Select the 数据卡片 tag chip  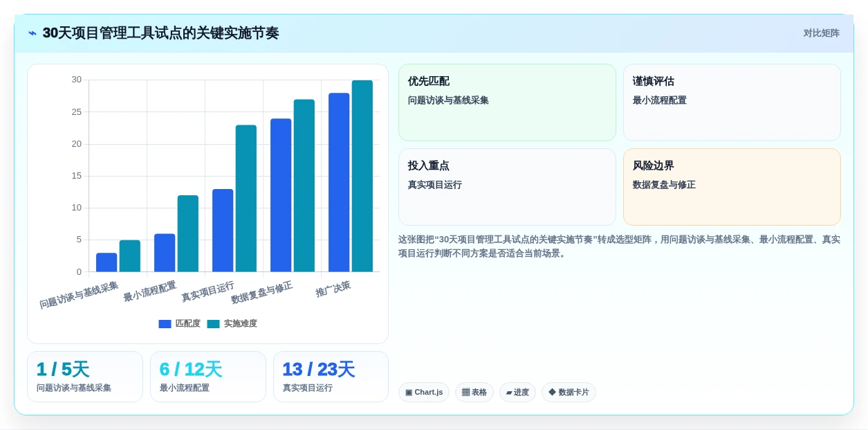pos(569,392)
